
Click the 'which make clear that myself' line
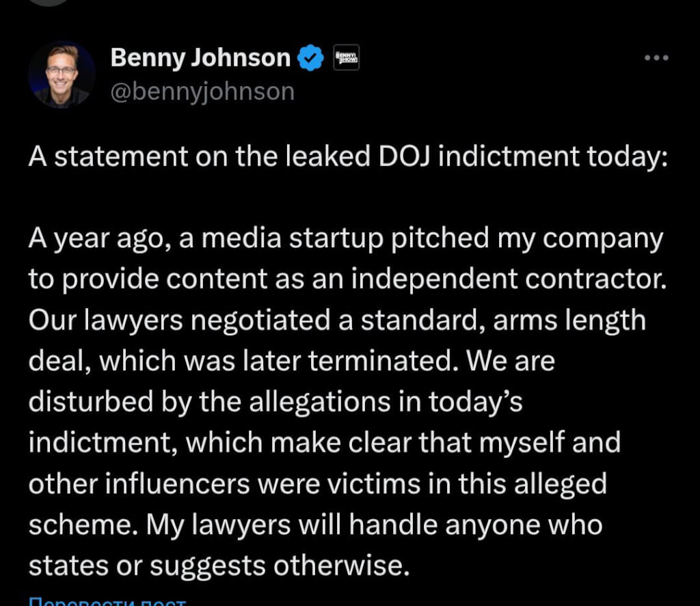coord(324,443)
